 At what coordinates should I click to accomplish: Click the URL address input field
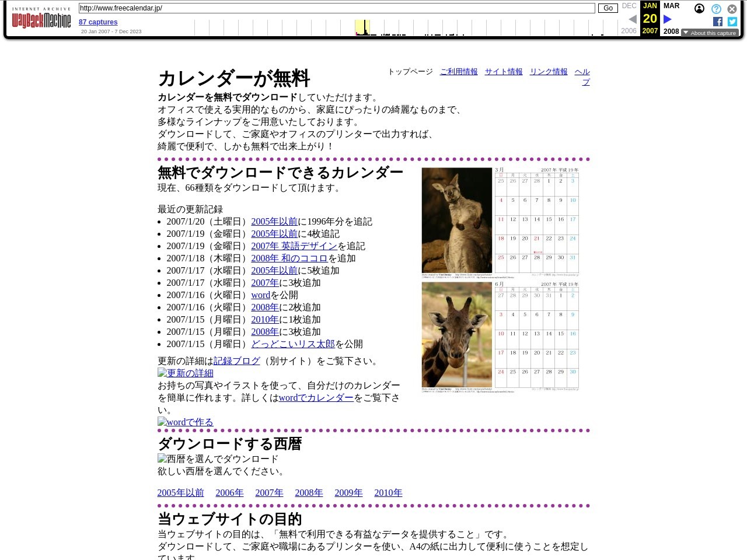(x=337, y=8)
